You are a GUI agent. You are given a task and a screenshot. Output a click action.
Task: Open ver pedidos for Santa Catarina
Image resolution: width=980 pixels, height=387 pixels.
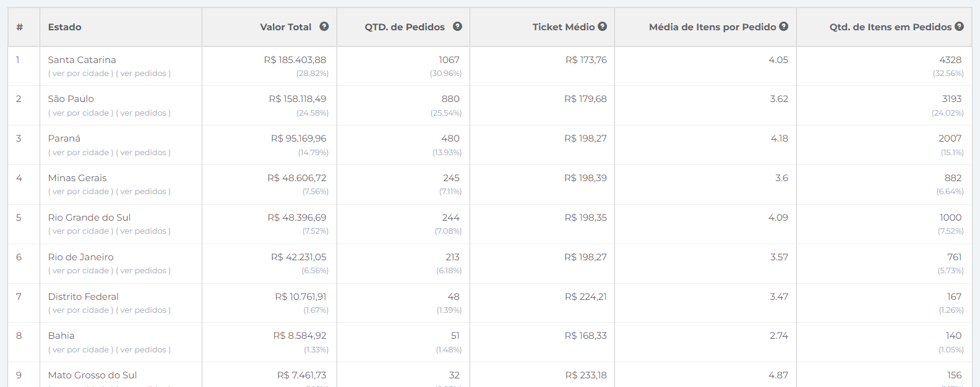144,74
